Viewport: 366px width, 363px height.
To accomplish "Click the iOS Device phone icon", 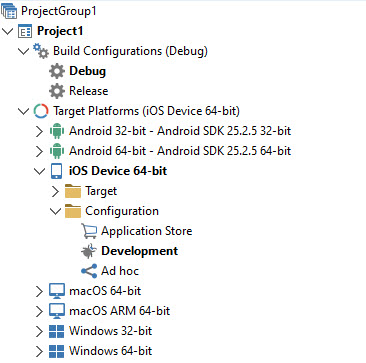I will pos(57,171).
